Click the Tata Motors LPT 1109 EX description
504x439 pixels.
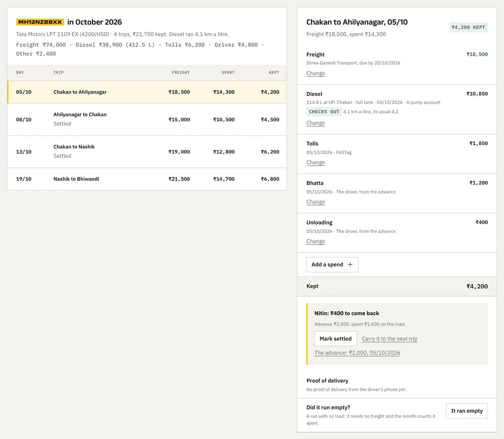(x=122, y=34)
